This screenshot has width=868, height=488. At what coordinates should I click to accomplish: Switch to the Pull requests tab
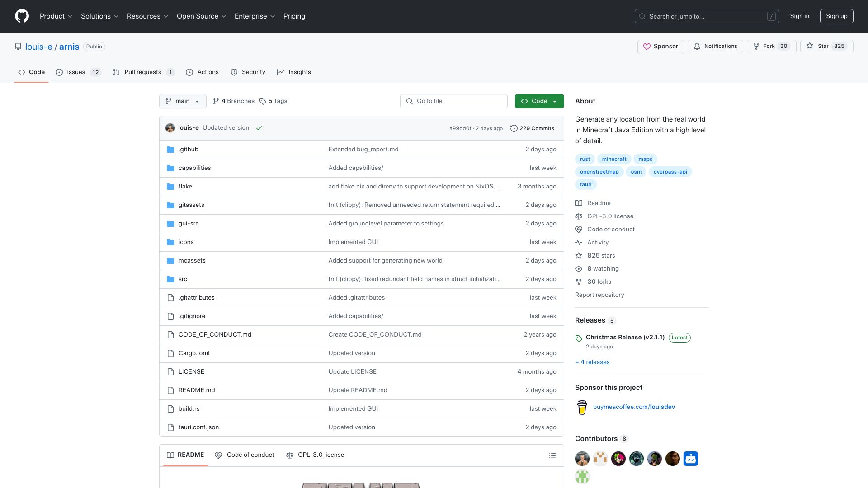tap(143, 72)
